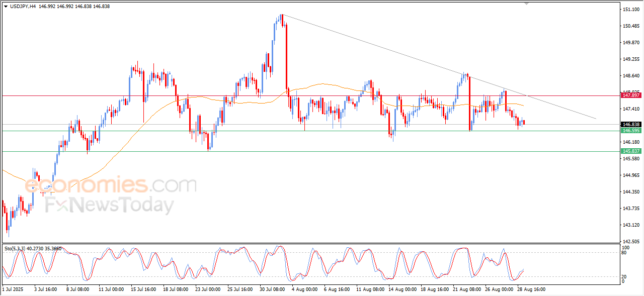
Task: Click the 26 Aug 00:00 date label
Action: [499, 289]
